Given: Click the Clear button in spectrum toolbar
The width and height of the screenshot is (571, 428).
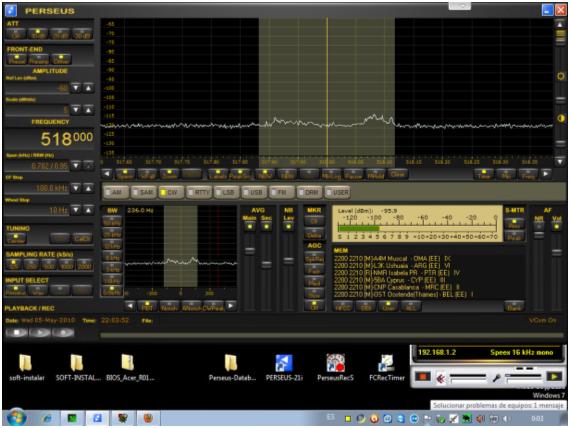Looking at the screenshot, I should [x=397, y=174].
